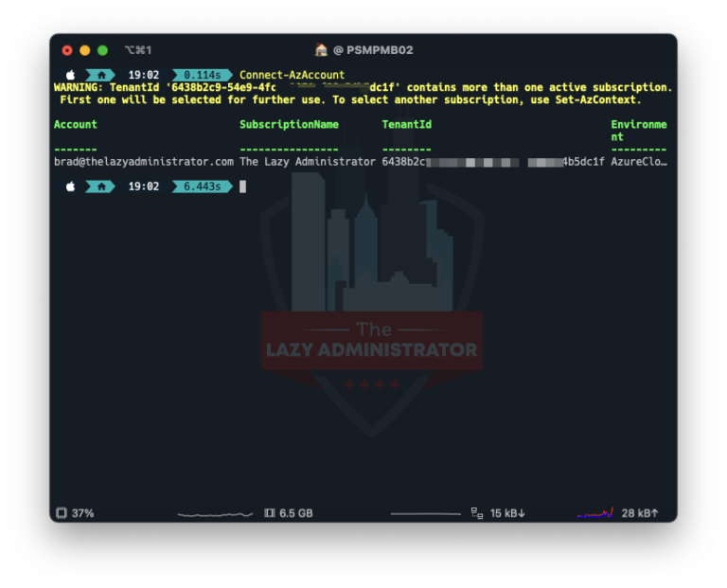Click the 37% CPU usage value
Screen dimensions: 727x588
click(x=83, y=513)
